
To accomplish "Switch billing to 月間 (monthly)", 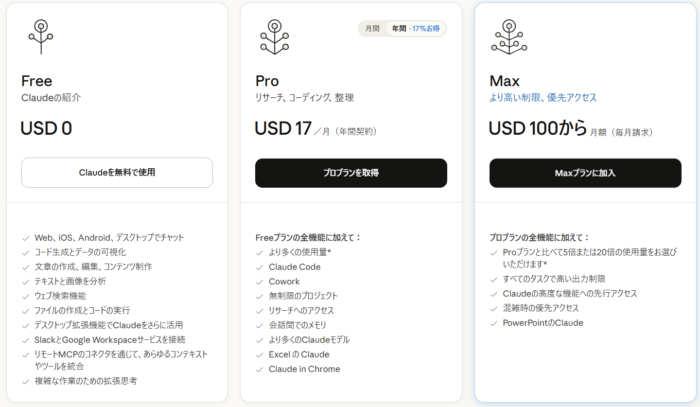I will (372, 29).
